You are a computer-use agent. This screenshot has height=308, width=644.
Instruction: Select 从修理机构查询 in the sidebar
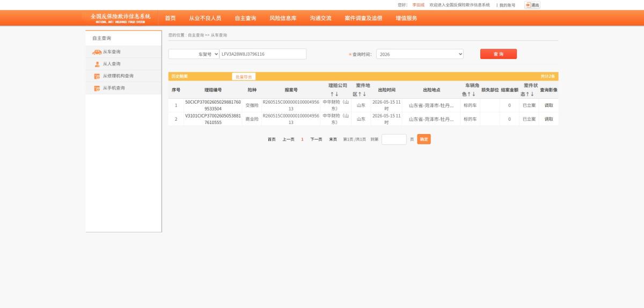click(x=118, y=76)
